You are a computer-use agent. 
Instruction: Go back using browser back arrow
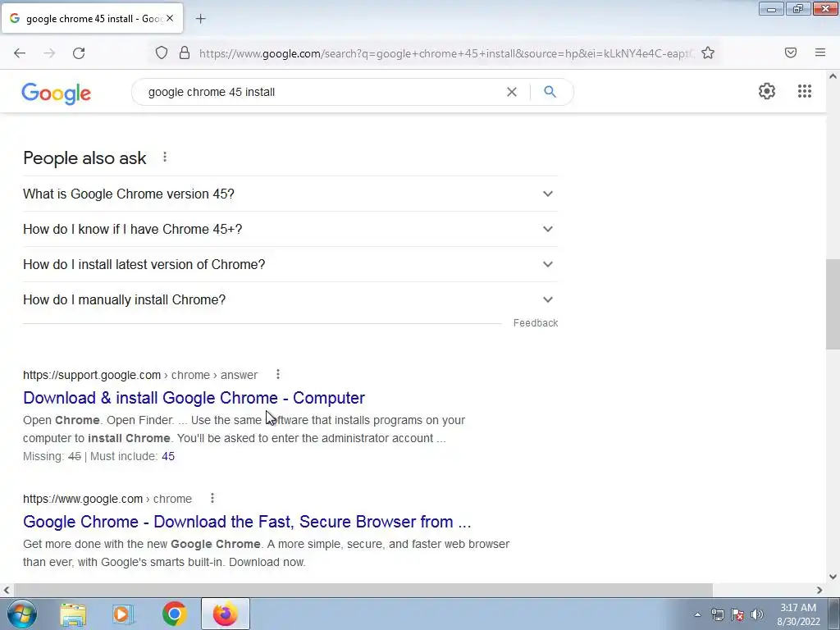click(20, 53)
